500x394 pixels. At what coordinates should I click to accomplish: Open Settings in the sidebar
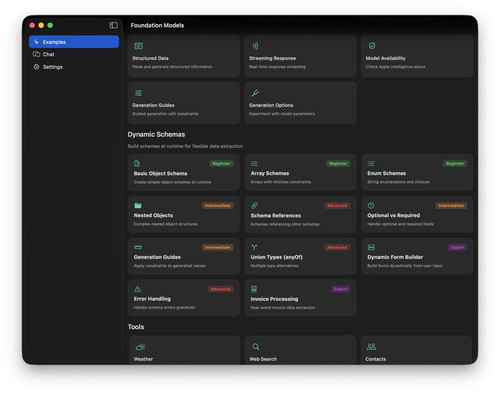[74, 67]
